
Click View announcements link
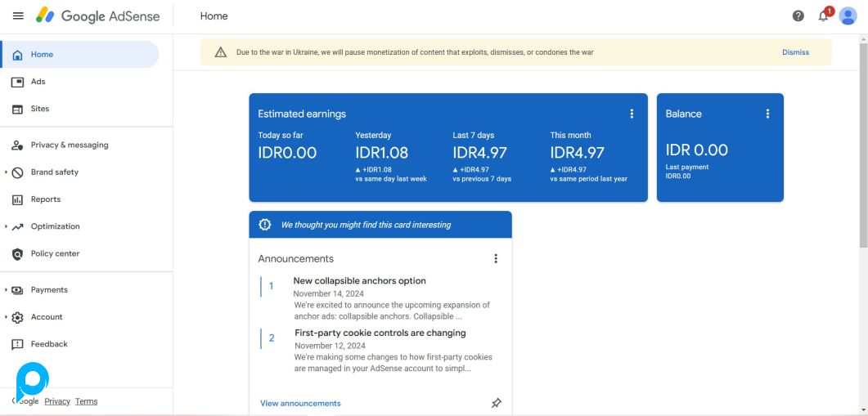300,403
